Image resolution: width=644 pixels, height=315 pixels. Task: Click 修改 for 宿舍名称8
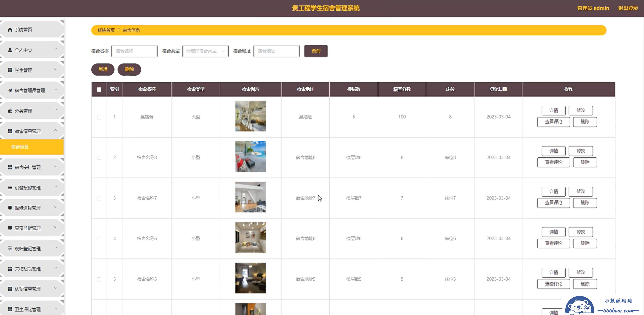click(580, 151)
